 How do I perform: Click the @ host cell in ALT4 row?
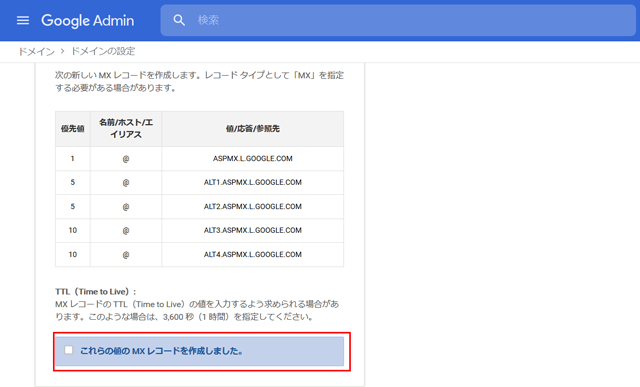pyautogui.click(x=126, y=254)
